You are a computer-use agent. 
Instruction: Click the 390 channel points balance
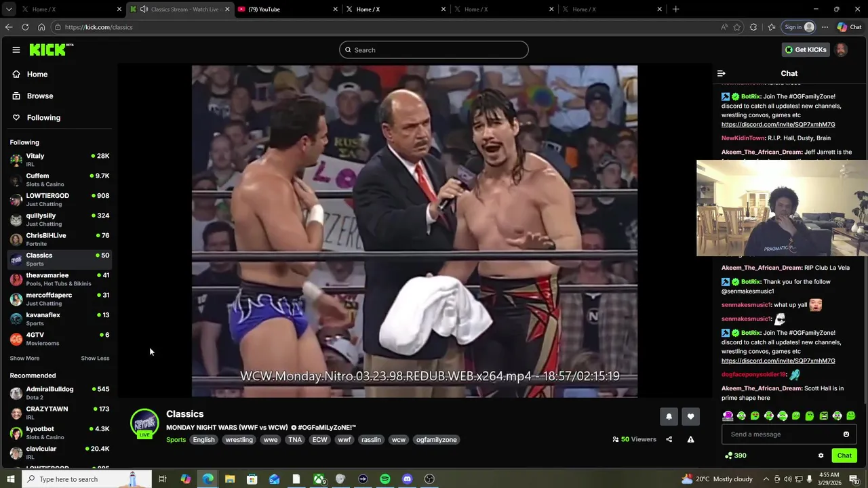click(736, 455)
